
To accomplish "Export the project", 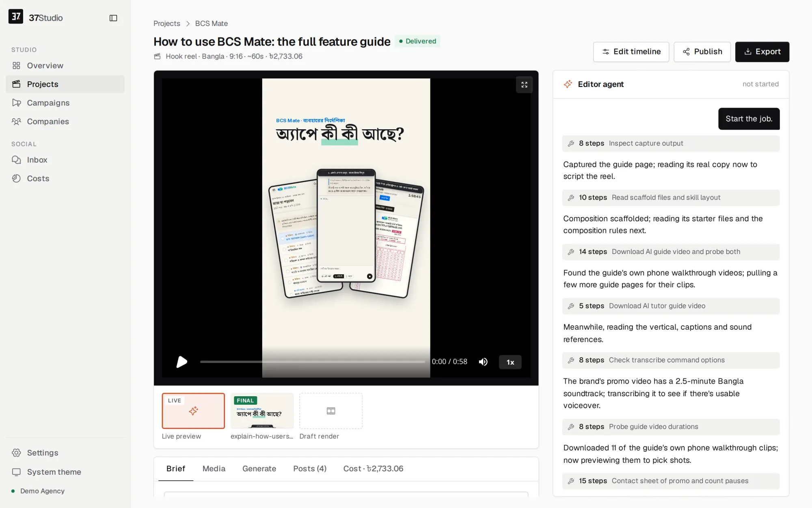I will [762, 52].
